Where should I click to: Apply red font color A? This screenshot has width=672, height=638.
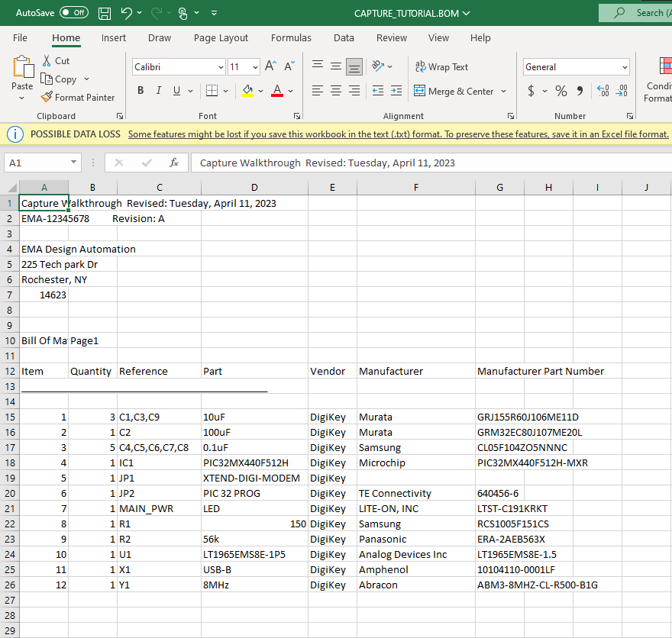(277, 91)
